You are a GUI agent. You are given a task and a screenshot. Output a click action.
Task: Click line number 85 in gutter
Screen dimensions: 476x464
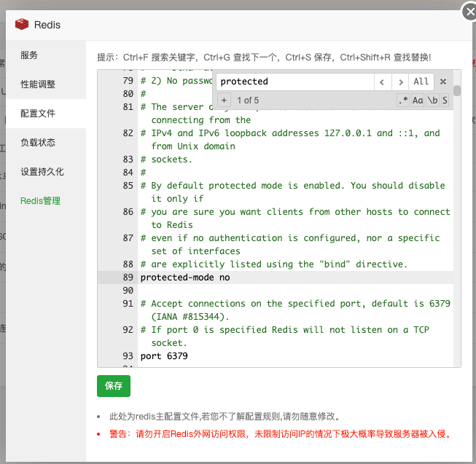pos(128,185)
